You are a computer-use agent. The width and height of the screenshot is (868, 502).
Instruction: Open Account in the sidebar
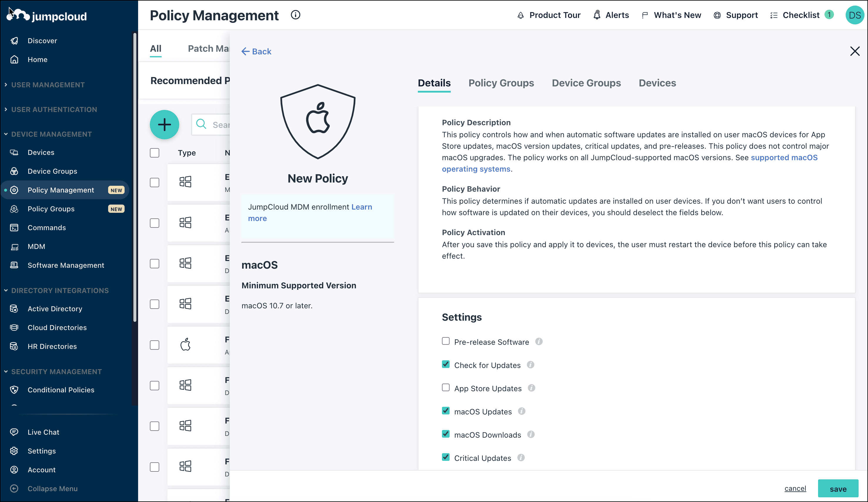(x=41, y=470)
